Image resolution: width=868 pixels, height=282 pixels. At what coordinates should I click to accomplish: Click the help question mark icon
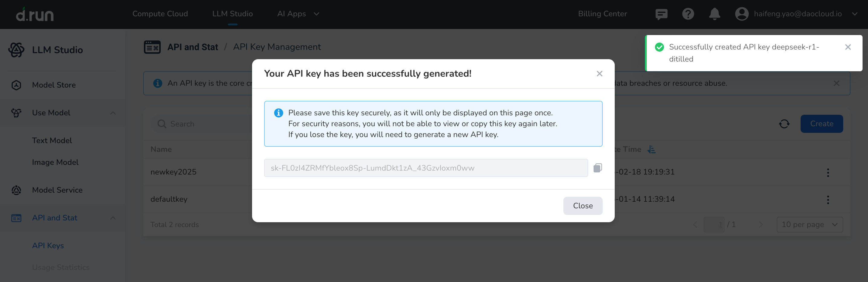click(688, 14)
